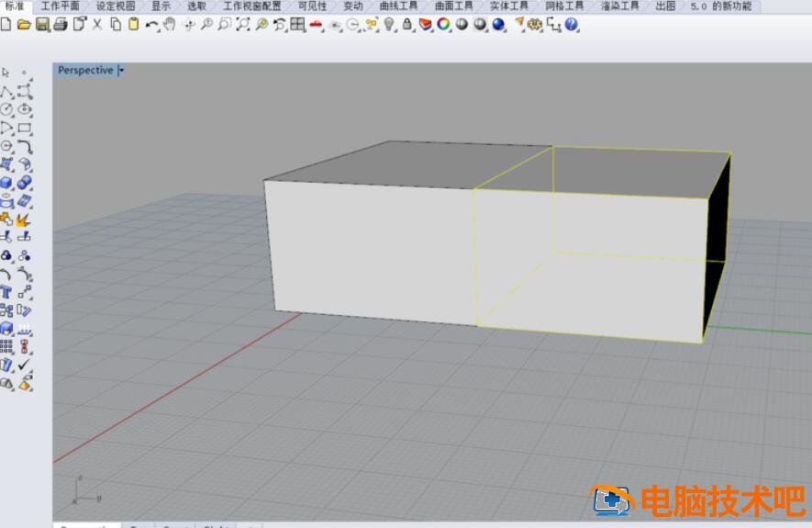This screenshot has width=812, height=528.
Task: Open the 5.0 的新功能 tab
Action: (x=721, y=6)
